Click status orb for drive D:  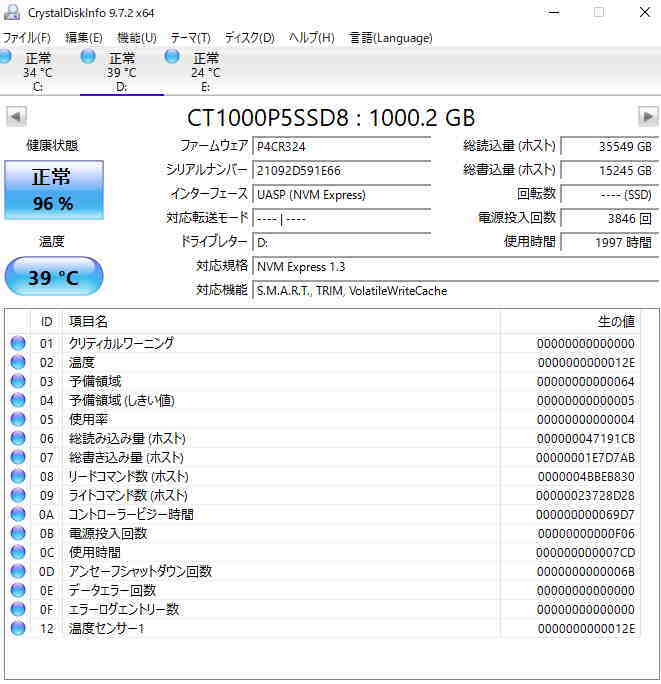click(x=88, y=57)
